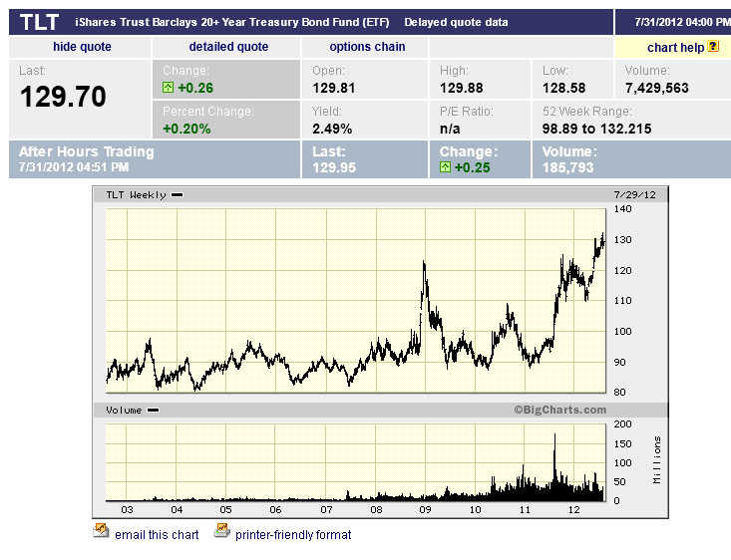Open the detailed quote link
The height and width of the screenshot is (560, 731).
pos(228,47)
